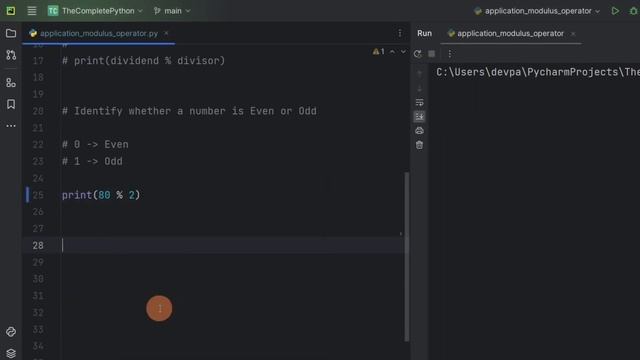This screenshot has width=640, height=360.
Task: Open TheCompletePython project dropdown
Action: pos(96,11)
